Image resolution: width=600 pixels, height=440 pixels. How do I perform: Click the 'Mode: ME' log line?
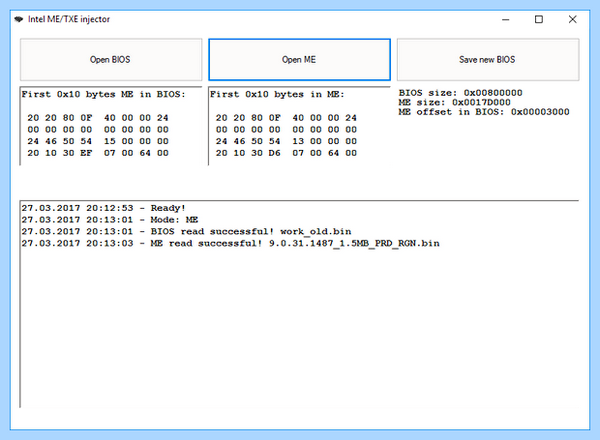(x=110, y=220)
